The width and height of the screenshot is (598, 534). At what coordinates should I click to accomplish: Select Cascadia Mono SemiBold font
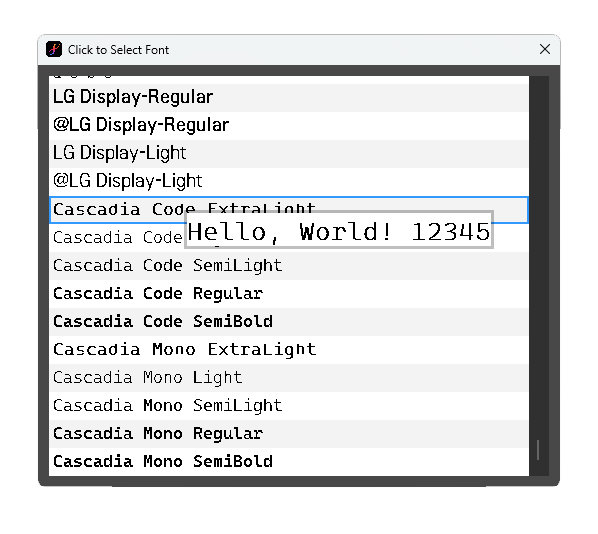click(x=289, y=462)
